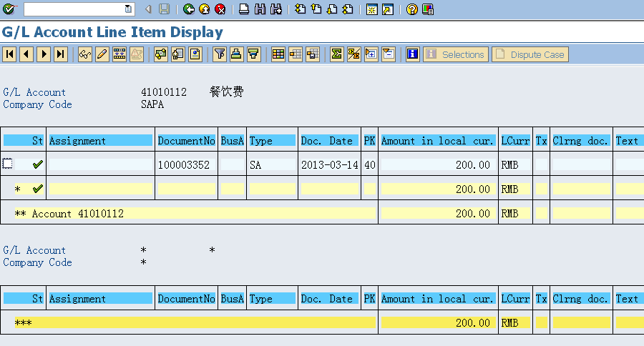Image resolution: width=644 pixels, height=346 pixels.
Task: Click document type SA cell
Action: (x=273, y=165)
